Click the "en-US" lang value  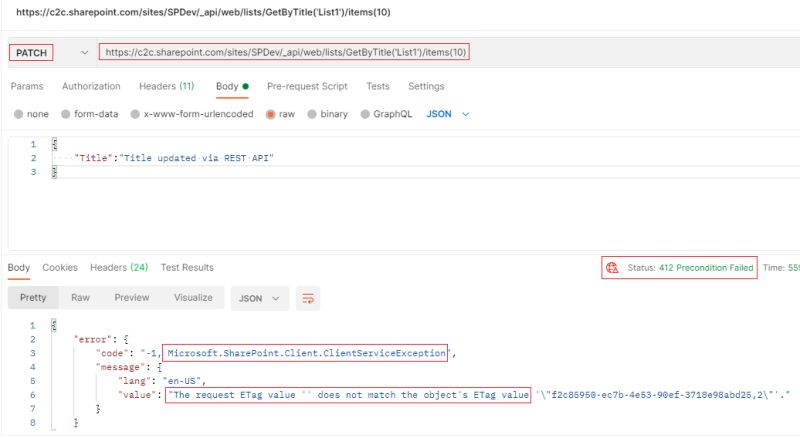point(184,381)
